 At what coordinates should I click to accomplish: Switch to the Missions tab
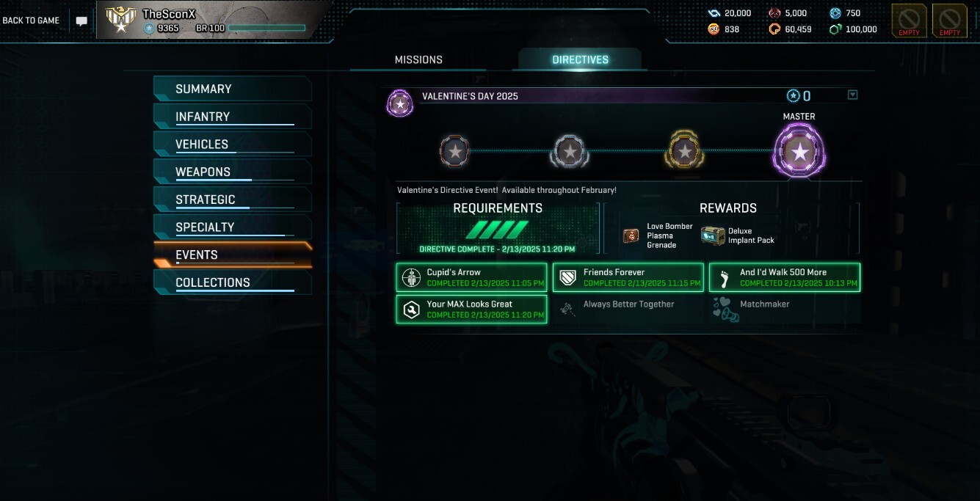418,59
